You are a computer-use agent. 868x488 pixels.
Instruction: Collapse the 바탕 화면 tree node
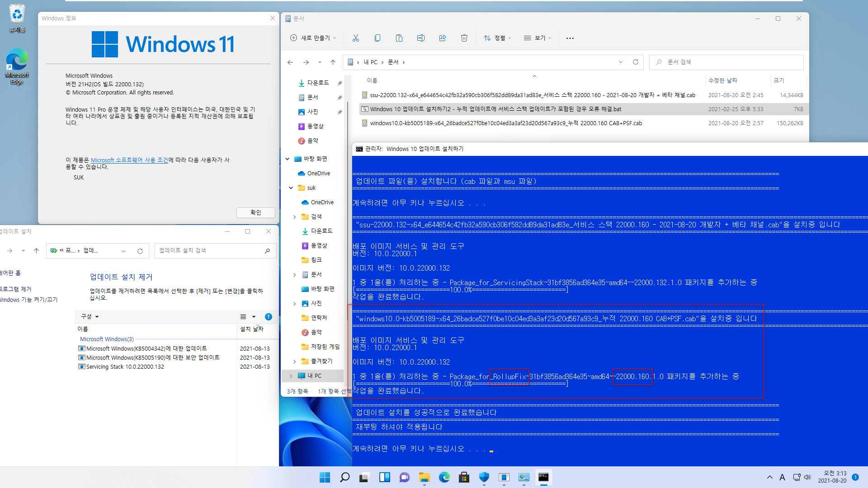pyautogui.click(x=288, y=159)
